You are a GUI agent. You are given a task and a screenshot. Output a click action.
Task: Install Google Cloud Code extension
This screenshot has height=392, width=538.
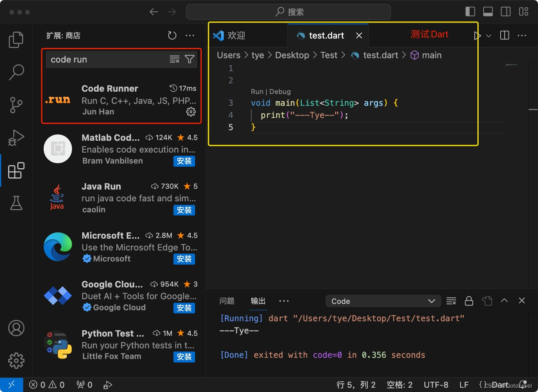184,308
